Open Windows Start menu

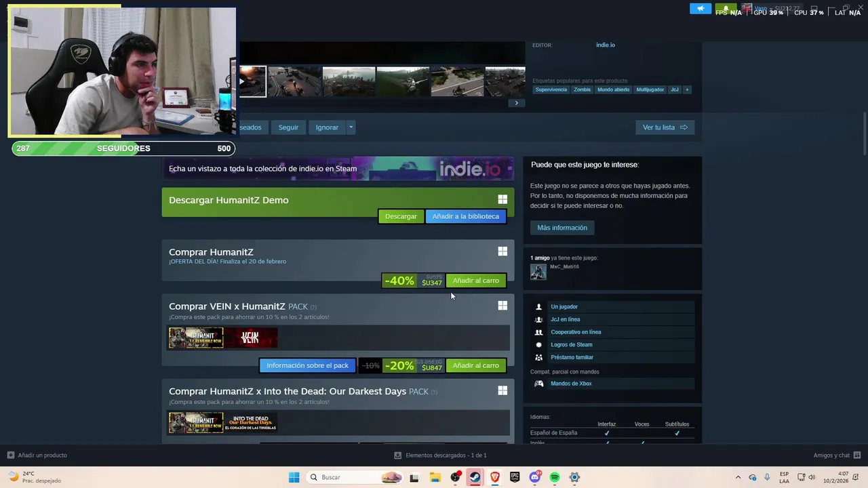coord(294,477)
